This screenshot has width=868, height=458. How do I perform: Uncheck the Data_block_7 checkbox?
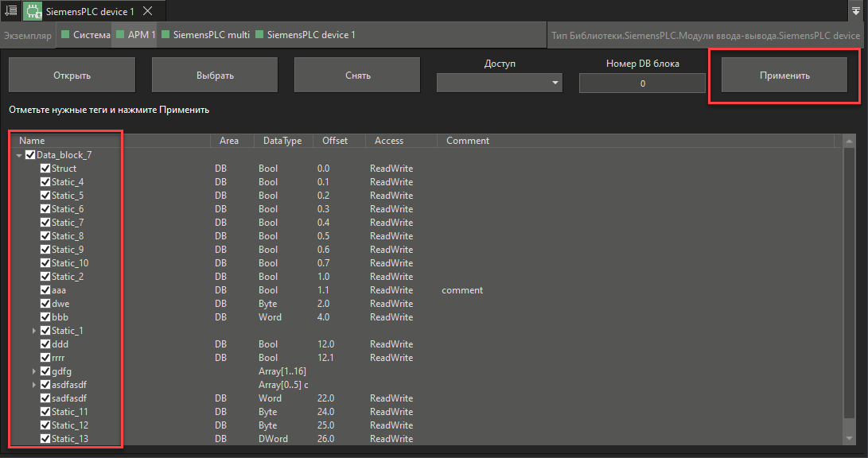coord(30,155)
